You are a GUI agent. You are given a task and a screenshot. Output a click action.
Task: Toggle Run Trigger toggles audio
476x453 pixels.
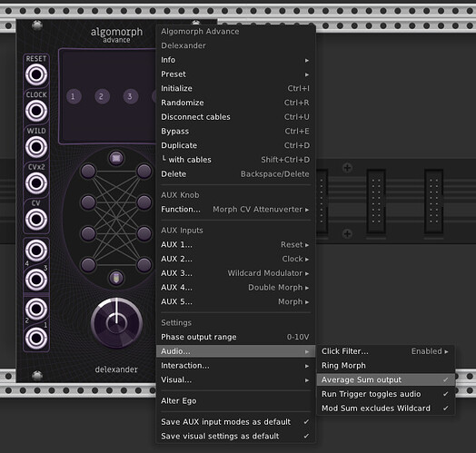[x=385, y=394]
